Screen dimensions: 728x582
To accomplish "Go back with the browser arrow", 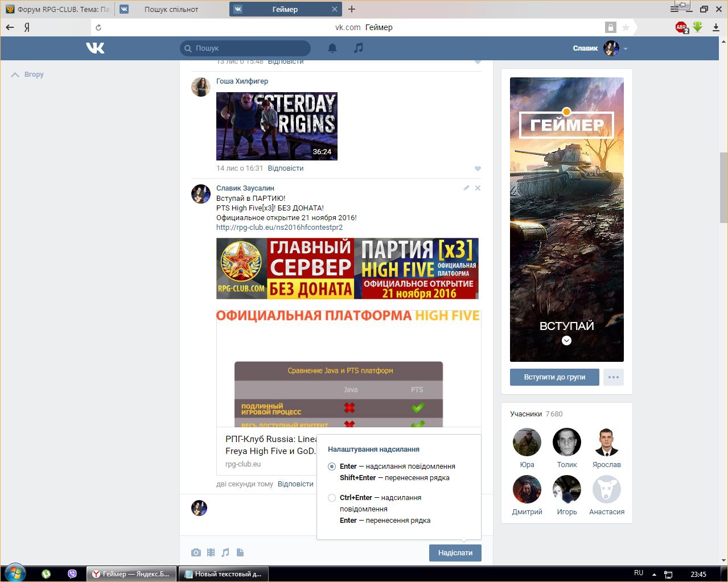I will [10, 27].
